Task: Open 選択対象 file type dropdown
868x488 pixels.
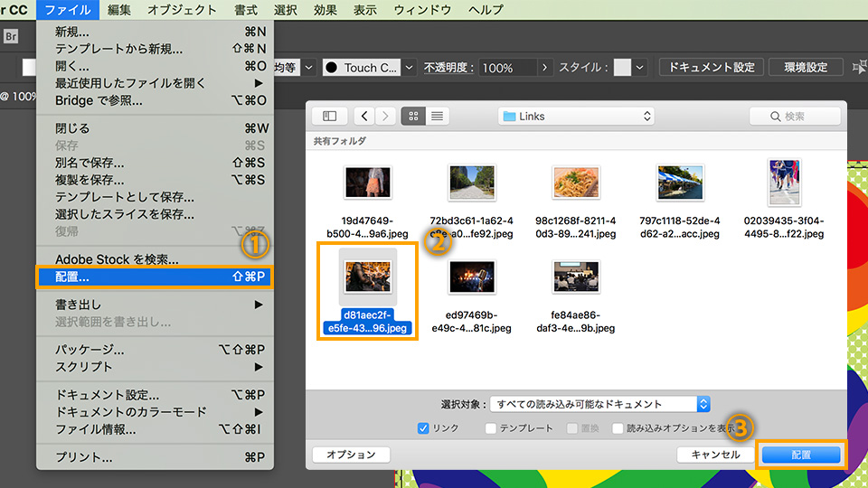Action: click(599, 404)
